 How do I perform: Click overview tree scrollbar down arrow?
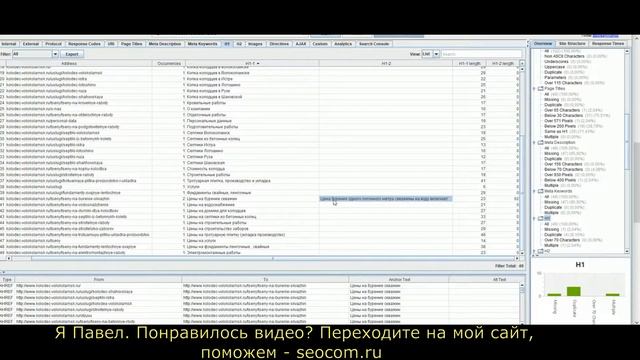[x=627, y=251]
